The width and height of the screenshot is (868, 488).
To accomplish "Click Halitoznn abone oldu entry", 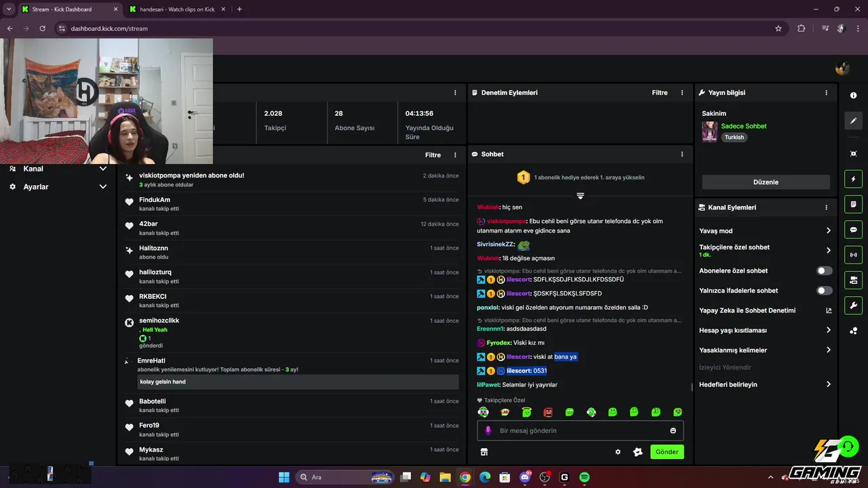I will [292, 252].
